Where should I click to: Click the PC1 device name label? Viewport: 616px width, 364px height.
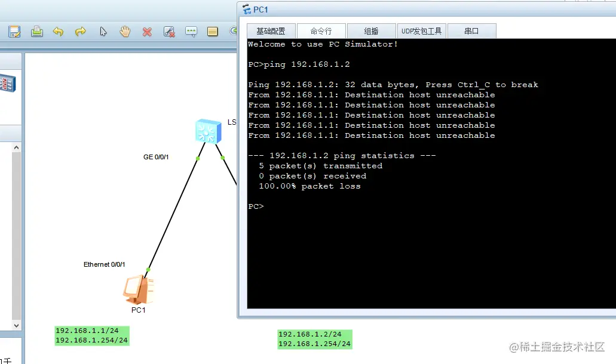pyautogui.click(x=138, y=310)
